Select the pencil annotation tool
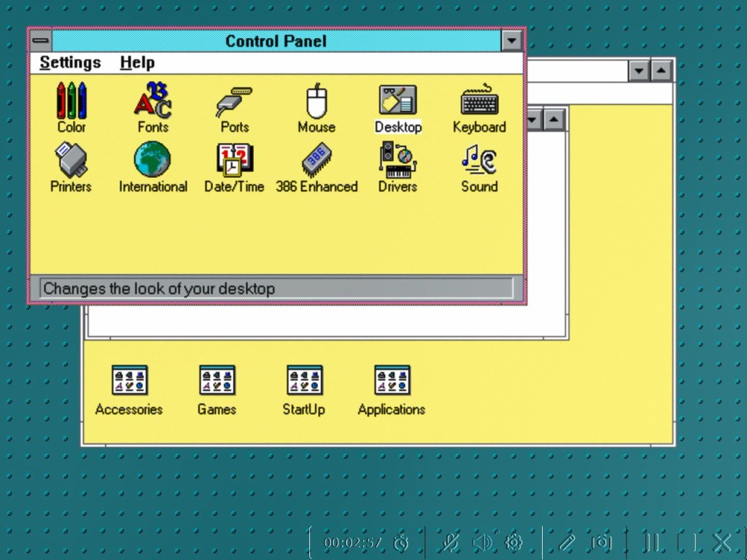 pyautogui.click(x=568, y=542)
